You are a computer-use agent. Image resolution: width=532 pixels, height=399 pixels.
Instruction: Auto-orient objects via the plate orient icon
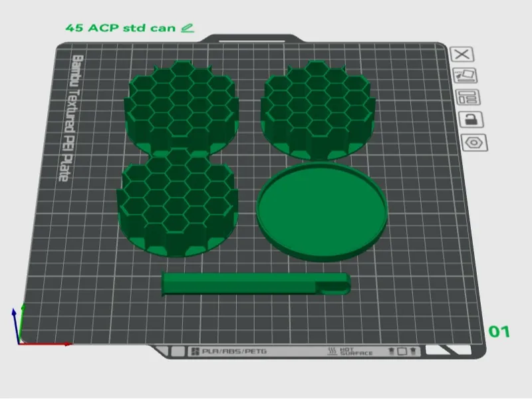(465, 76)
